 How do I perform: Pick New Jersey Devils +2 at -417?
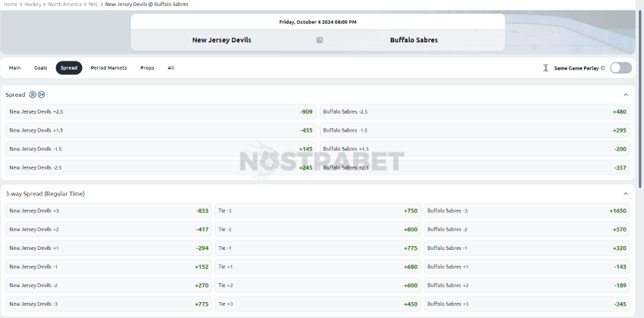click(109, 229)
